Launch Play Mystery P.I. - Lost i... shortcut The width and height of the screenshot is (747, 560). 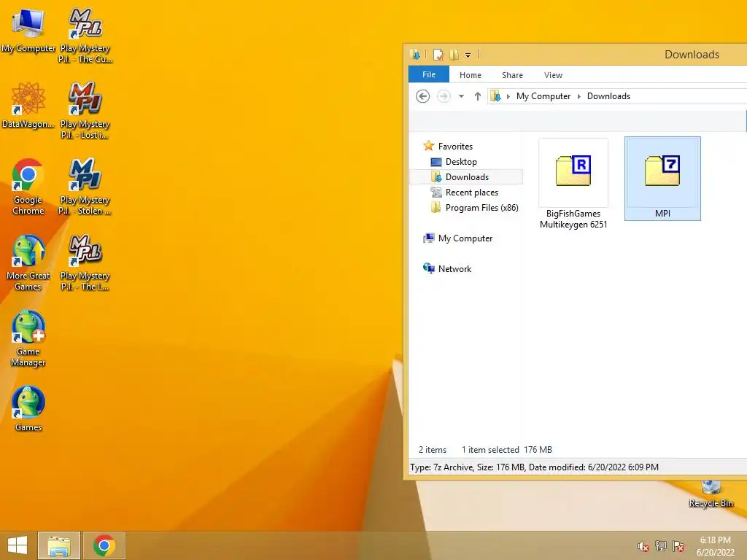(x=85, y=111)
